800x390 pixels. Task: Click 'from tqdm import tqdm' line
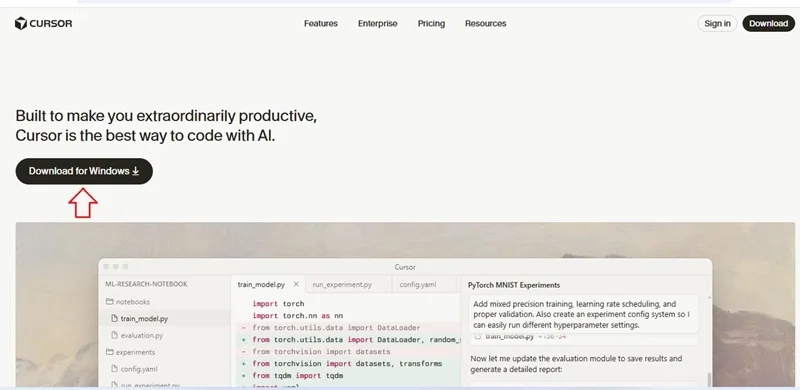tap(297, 375)
